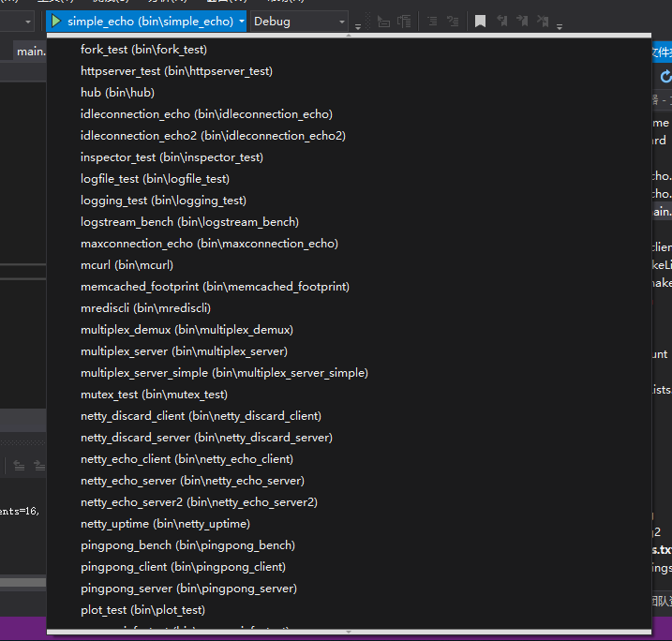The image size is (672, 641).
Task: Click the scroll-up arrow atop the startup list
Action: tap(349, 36)
